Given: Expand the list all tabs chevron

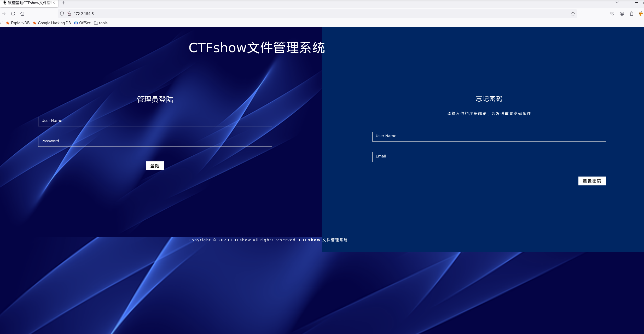Looking at the screenshot, I should click(x=617, y=3).
